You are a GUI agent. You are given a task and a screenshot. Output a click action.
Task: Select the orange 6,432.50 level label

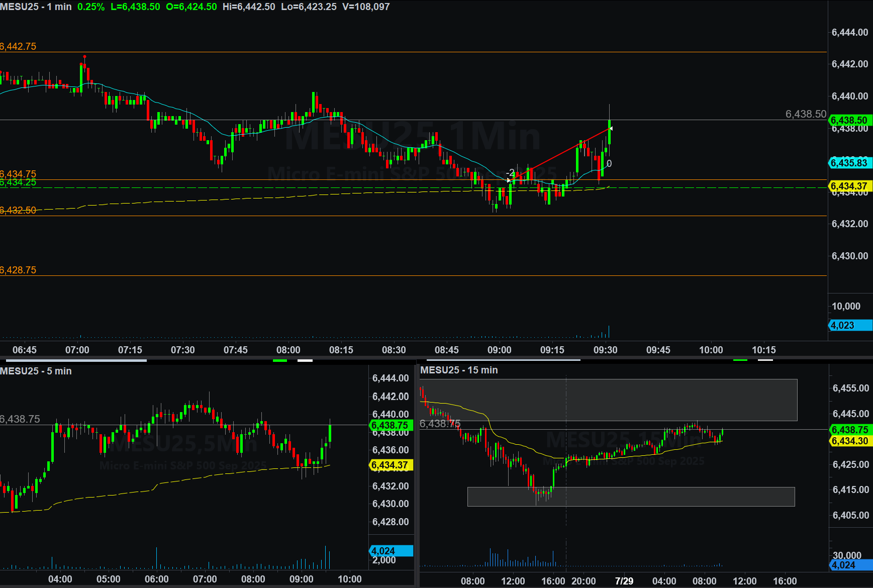(18, 210)
